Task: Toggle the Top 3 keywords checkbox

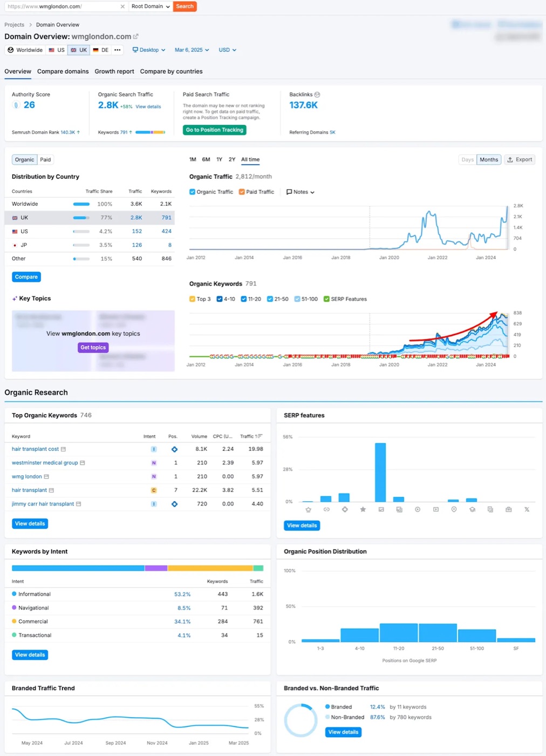Action: click(192, 299)
